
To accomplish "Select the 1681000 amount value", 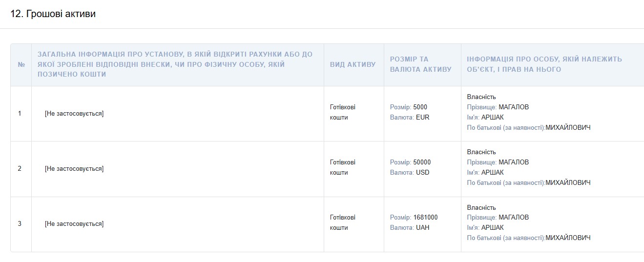I will coord(425,218).
